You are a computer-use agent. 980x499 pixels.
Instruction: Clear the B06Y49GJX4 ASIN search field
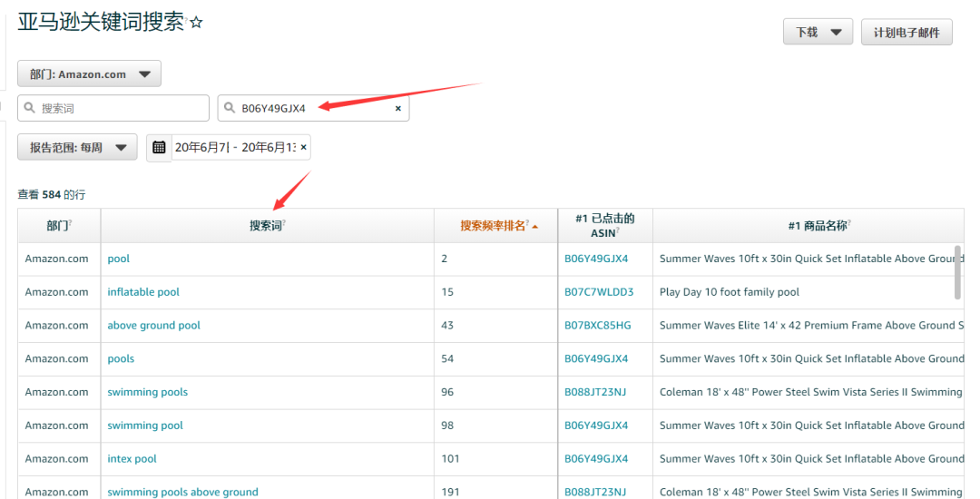[x=397, y=108]
